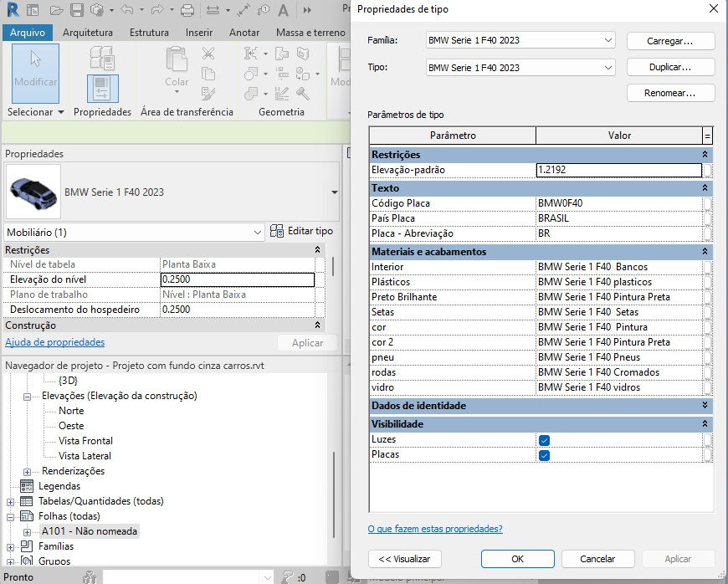Viewport: 728px width, 584px height.
Task: Click the Type Properties icon in ribbon
Action: [x=102, y=58]
